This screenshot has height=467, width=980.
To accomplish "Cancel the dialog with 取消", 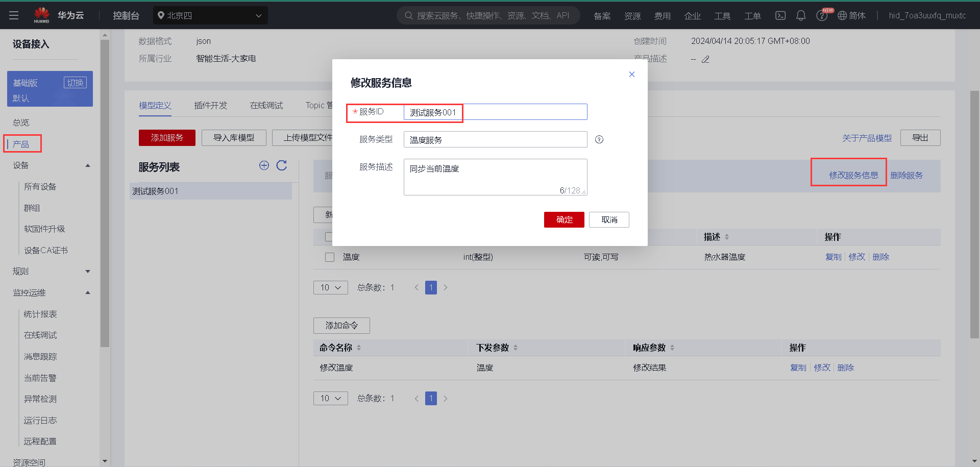I will (x=609, y=219).
